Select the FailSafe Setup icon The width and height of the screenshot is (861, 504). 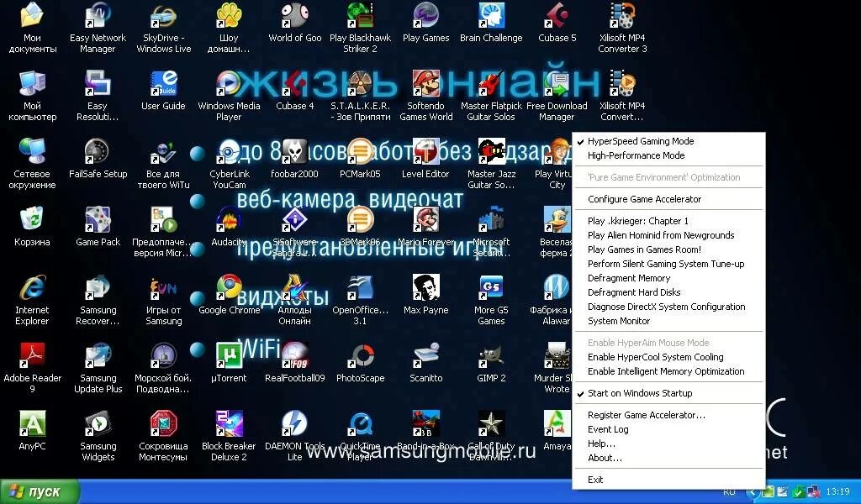tap(98, 152)
